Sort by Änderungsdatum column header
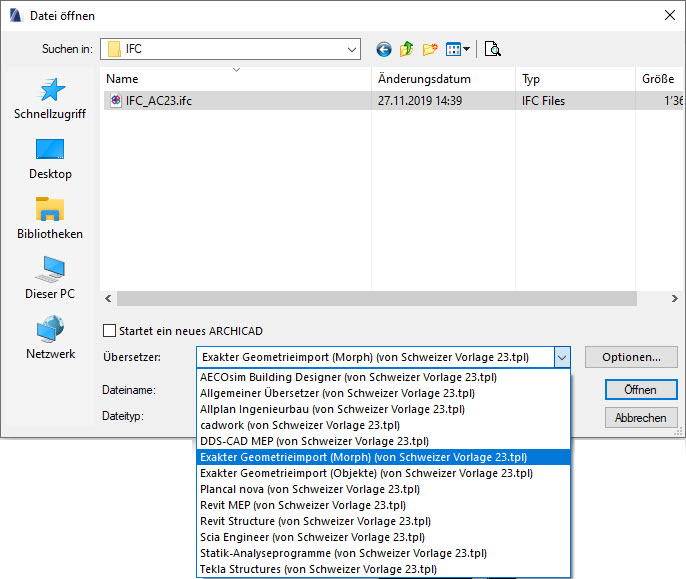686x579 pixels. [x=443, y=79]
